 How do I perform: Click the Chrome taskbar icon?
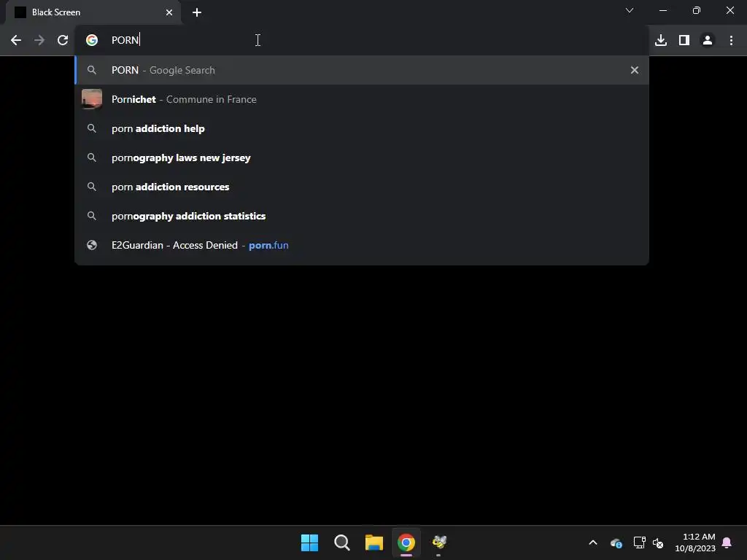coord(406,542)
